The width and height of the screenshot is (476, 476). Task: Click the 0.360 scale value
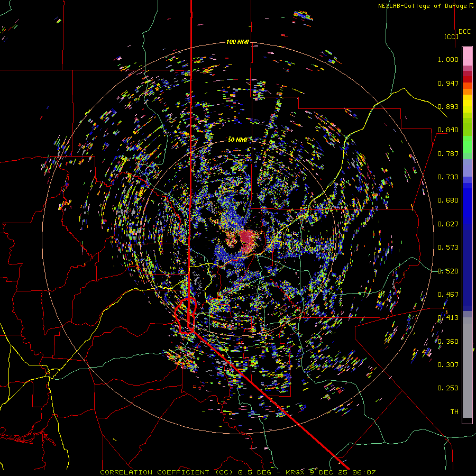click(x=448, y=342)
